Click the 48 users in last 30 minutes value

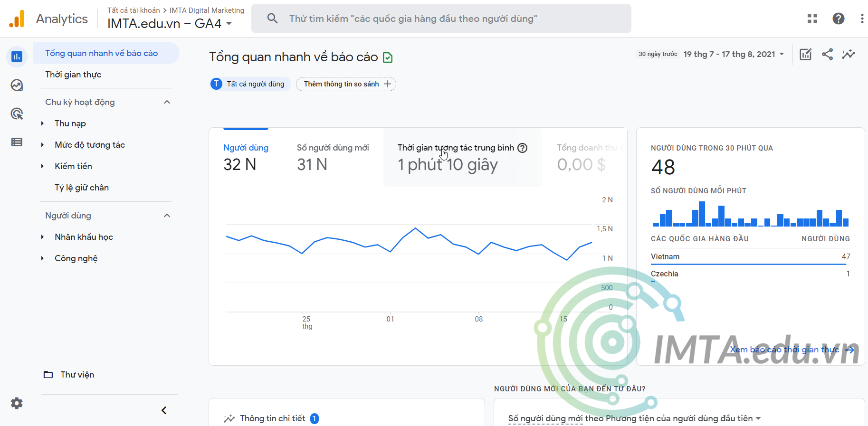click(663, 167)
